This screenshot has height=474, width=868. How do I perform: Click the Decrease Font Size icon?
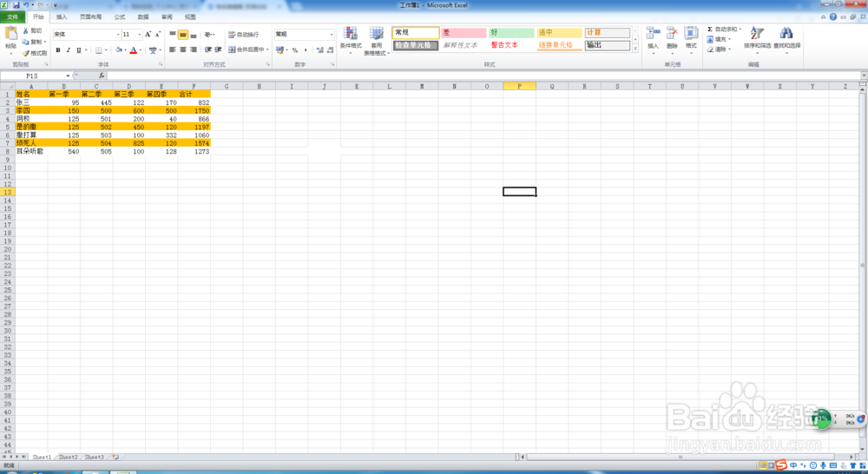pos(158,35)
